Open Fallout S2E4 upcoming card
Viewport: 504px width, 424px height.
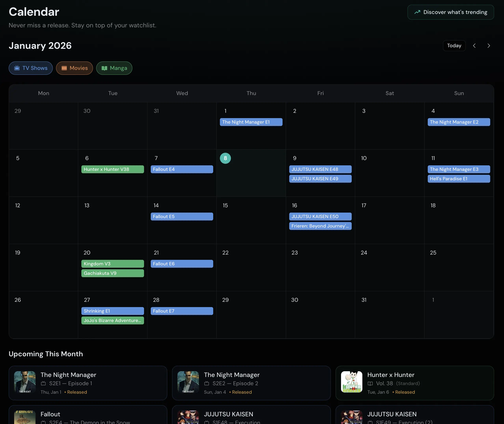pos(88,415)
